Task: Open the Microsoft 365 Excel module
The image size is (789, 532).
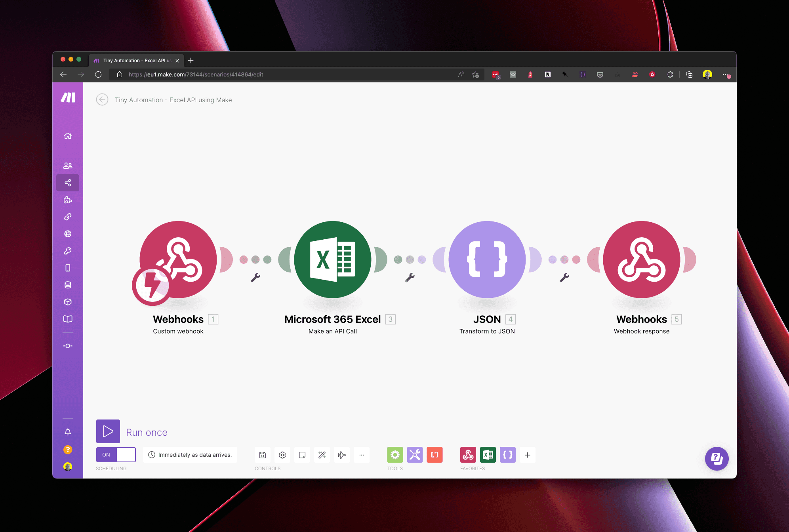Action: tap(333, 259)
